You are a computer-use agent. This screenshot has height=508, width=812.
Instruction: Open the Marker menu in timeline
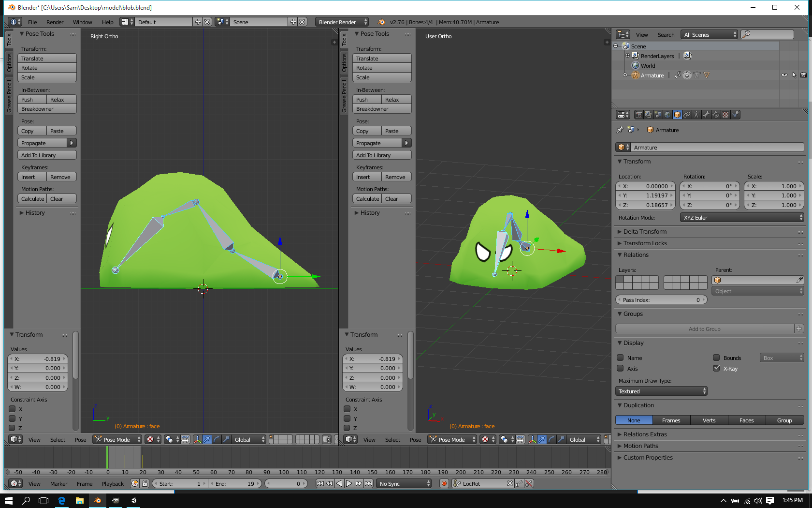pyautogui.click(x=59, y=484)
